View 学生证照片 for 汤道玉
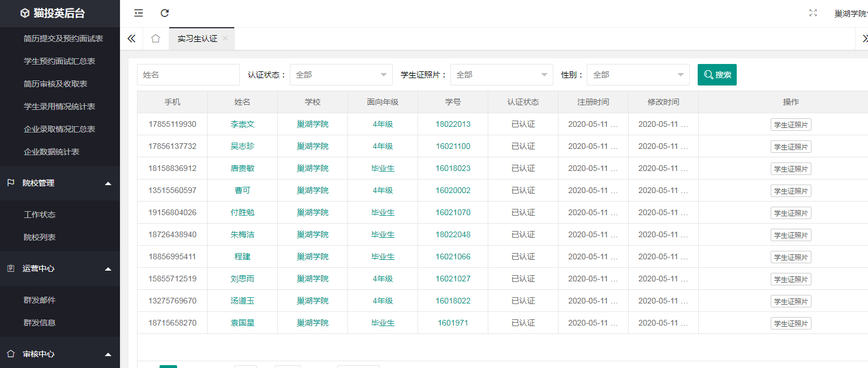The height and width of the screenshot is (368, 868). [790, 301]
